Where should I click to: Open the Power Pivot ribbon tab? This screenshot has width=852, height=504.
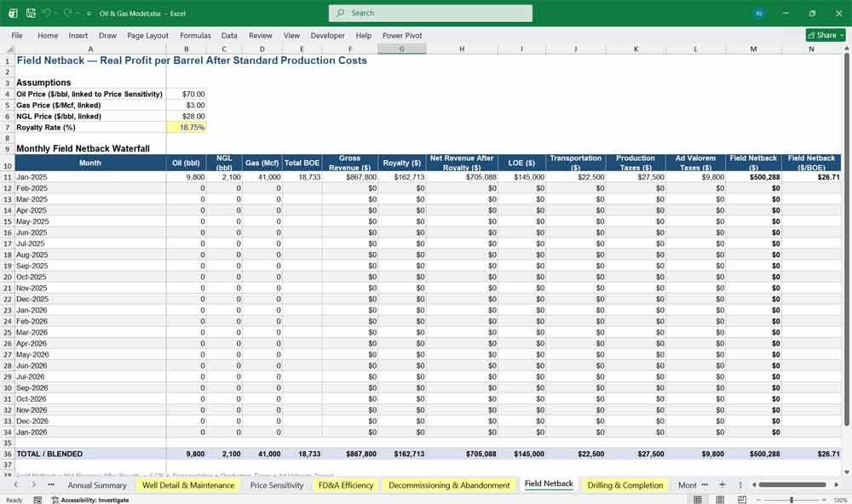tap(402, 35)
